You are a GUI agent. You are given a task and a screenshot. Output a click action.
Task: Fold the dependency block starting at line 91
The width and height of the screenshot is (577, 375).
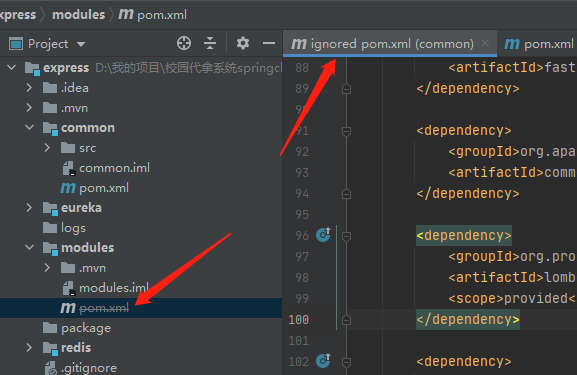[x=346, y=131]
